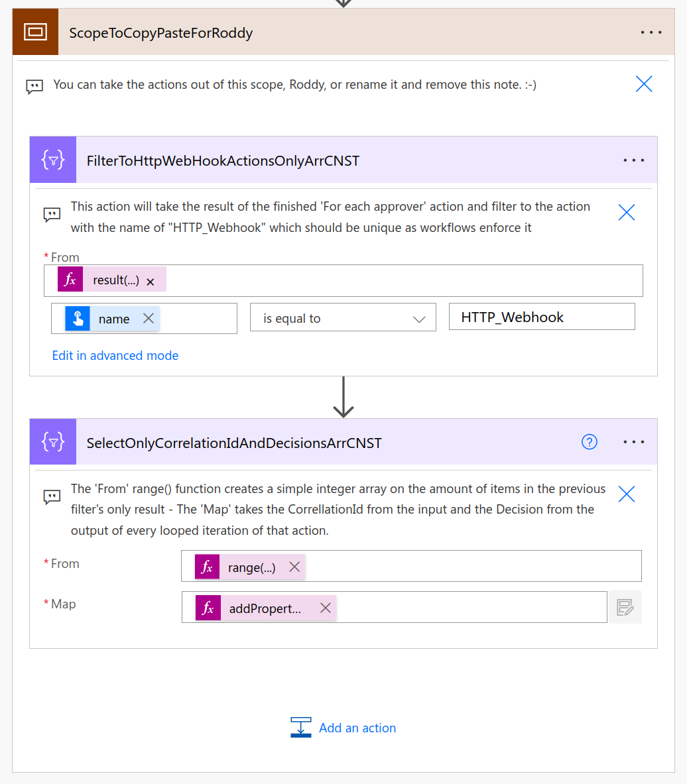Open help for the Select action
Image resolution: width=687 pixels, height=784 pixels.
coord(589,441)
